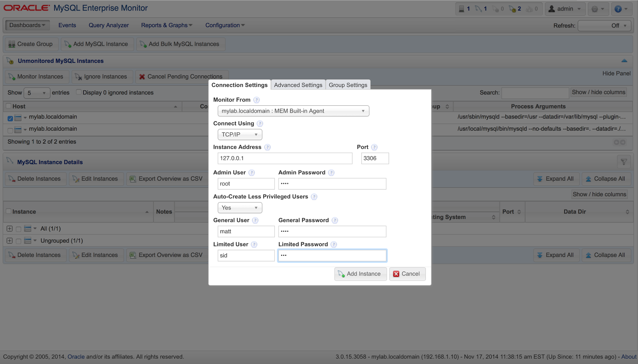Click the red X Cancel Pending Connections icon
The image size is (638, 364).
pyautogui.click(x=143, y=76)
